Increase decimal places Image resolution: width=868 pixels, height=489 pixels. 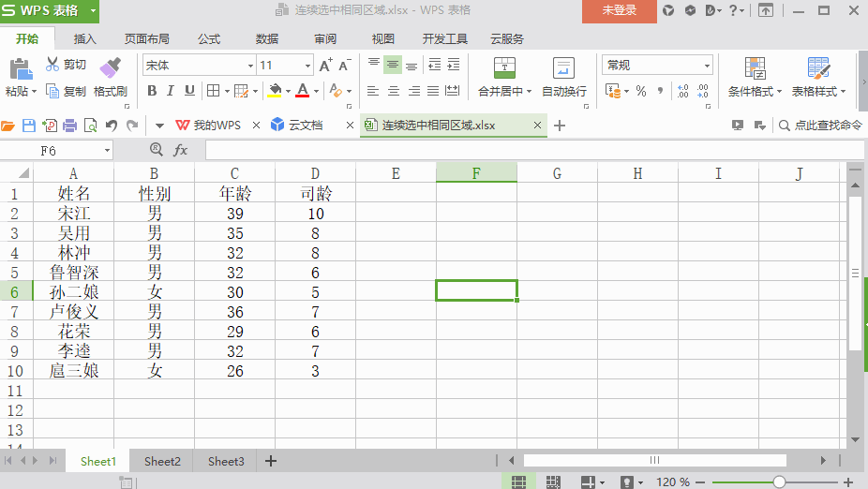pyautogui.click(x=683, y=91)
